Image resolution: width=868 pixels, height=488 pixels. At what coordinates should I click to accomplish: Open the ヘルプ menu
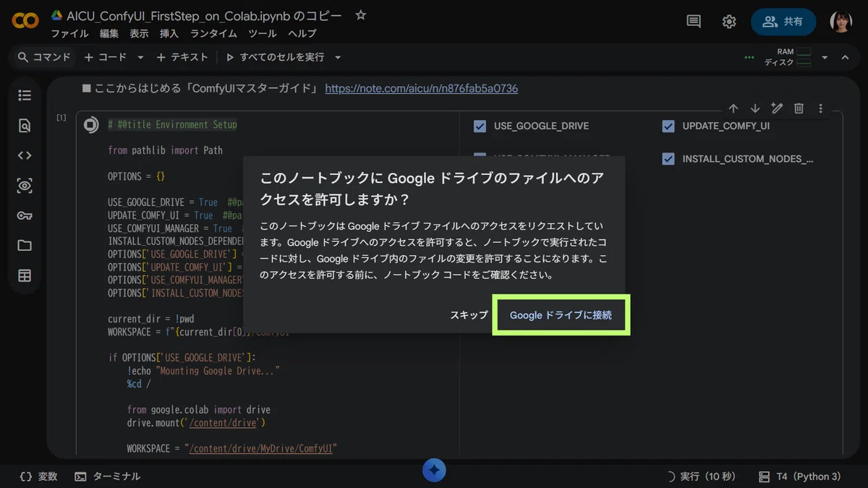302,33
